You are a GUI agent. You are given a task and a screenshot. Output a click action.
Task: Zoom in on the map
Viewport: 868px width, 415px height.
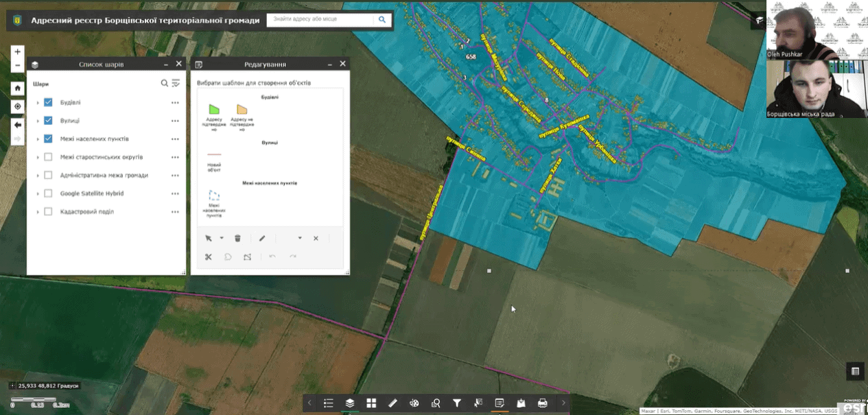[18, 52]
